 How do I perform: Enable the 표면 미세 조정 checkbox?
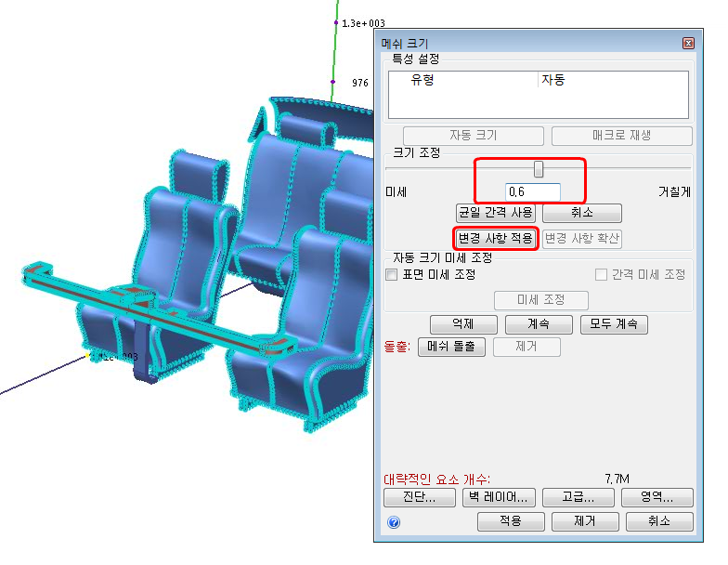[x=392, y=275]
